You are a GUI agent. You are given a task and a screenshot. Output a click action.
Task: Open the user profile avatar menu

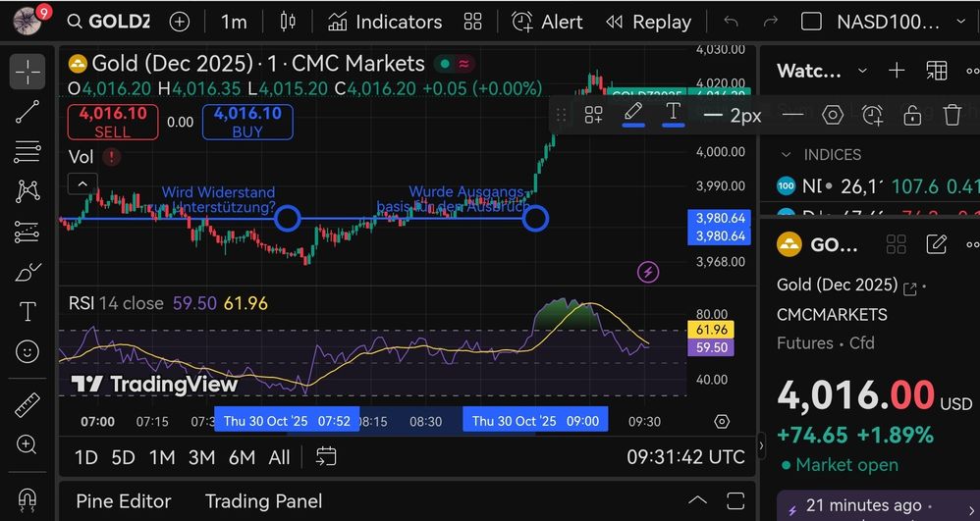(27, 22)
